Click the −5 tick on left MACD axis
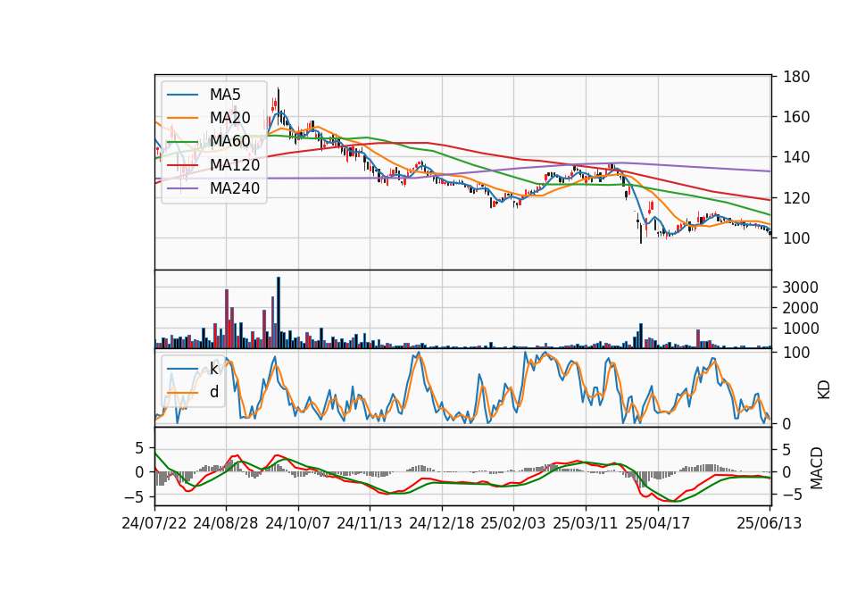 point(134,497)
